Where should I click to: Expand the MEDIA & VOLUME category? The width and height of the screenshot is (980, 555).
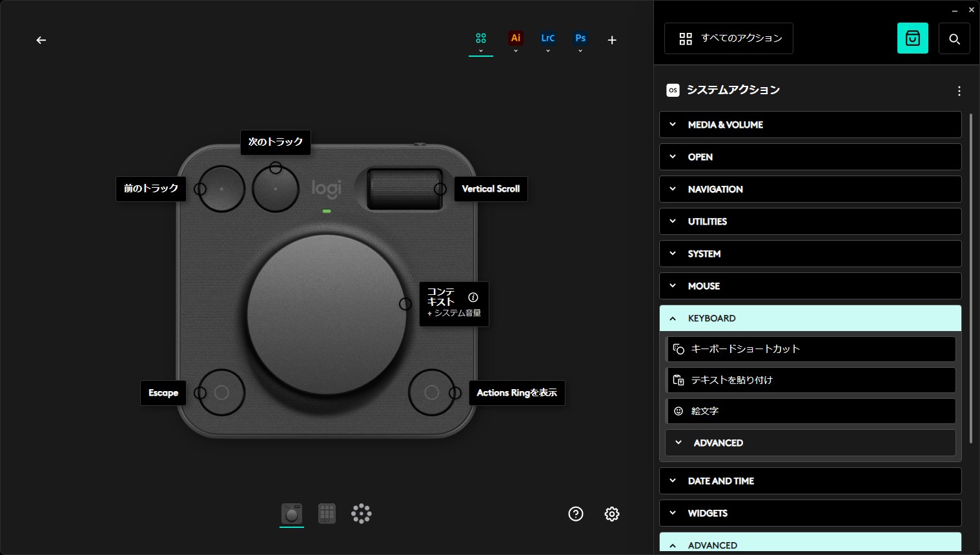[x=810, y=125]
